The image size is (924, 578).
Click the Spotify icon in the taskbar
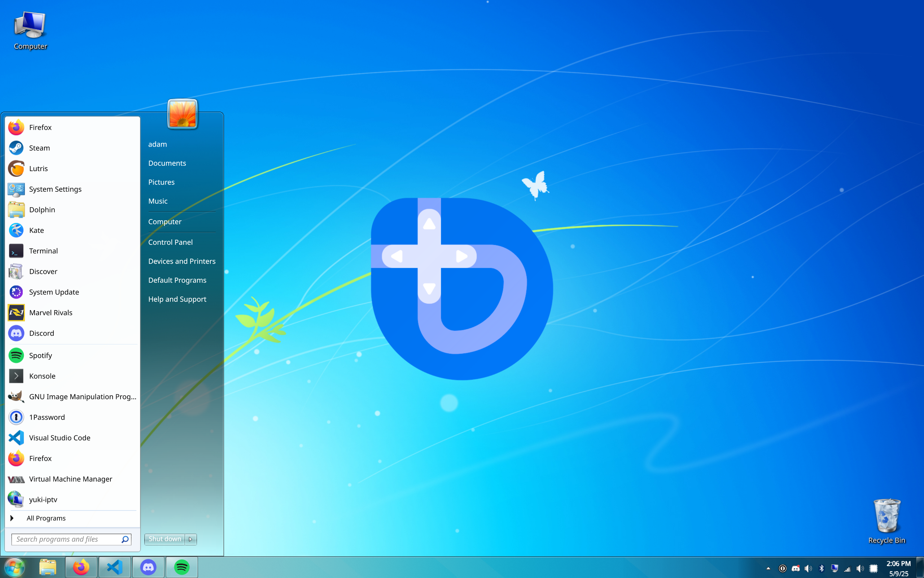tap(181, 567)
